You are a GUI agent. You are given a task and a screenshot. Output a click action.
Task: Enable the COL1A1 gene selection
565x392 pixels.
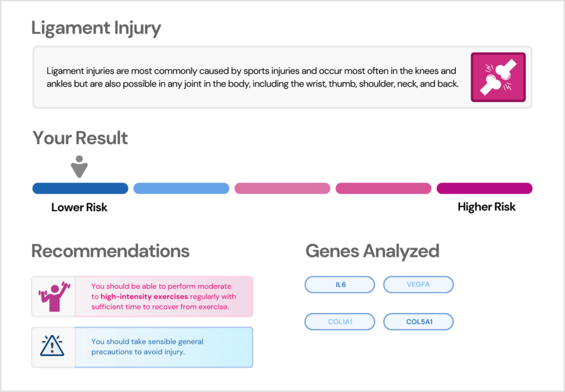point(339,321)
